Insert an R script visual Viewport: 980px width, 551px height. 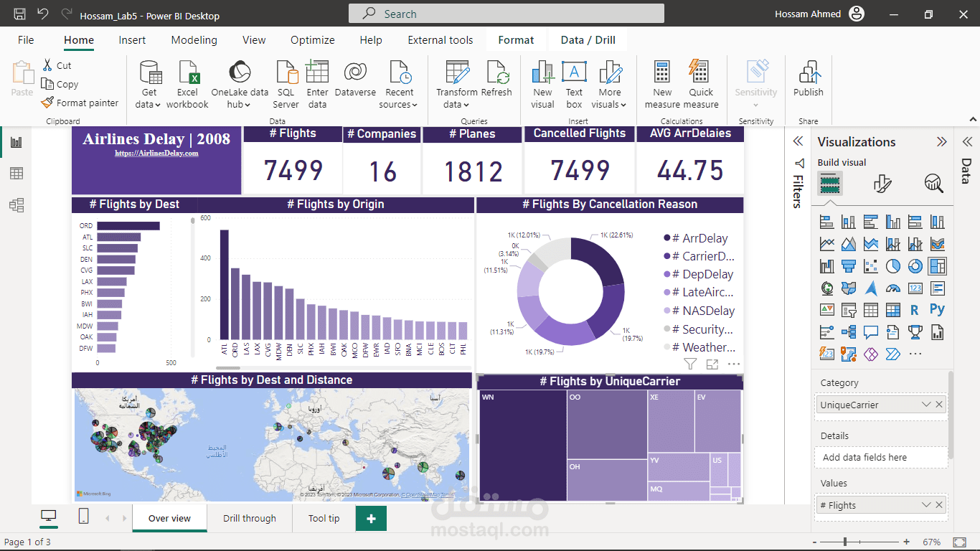914,309
